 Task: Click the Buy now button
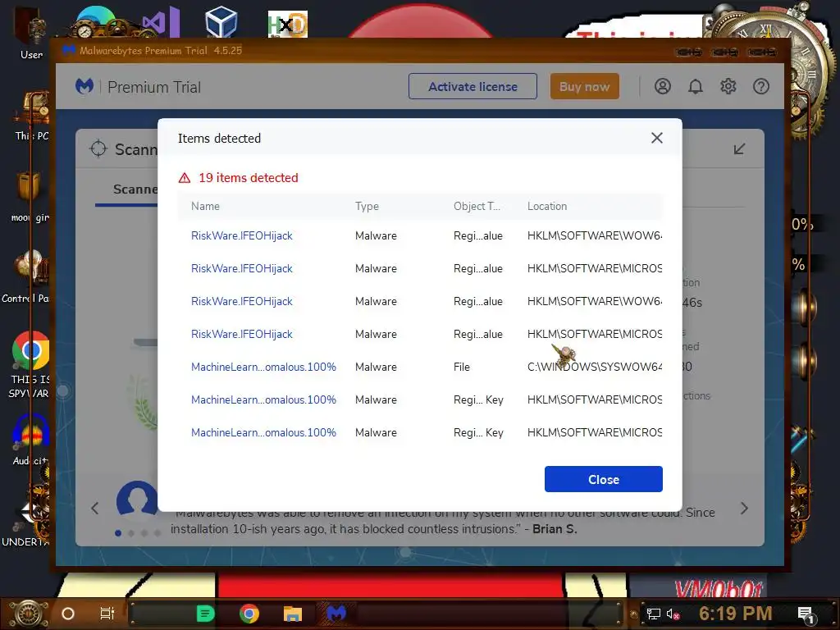coord(584,86)
